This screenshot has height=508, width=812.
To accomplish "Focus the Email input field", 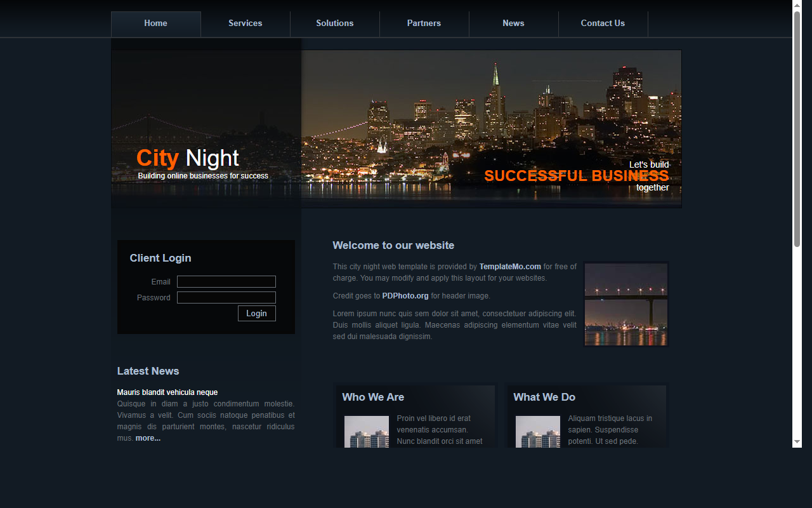I will (226, 282).
